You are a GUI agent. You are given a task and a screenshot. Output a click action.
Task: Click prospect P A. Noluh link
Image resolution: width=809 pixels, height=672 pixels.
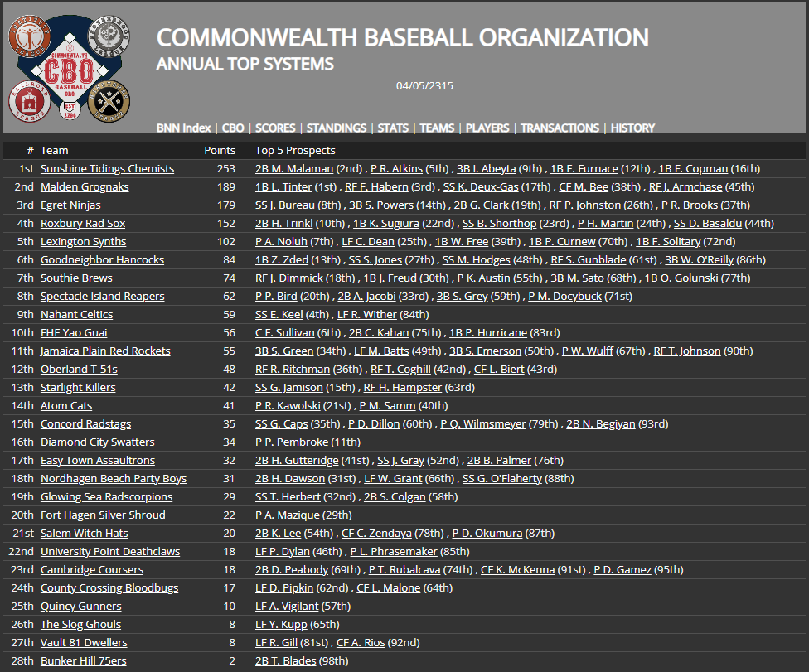281,241
